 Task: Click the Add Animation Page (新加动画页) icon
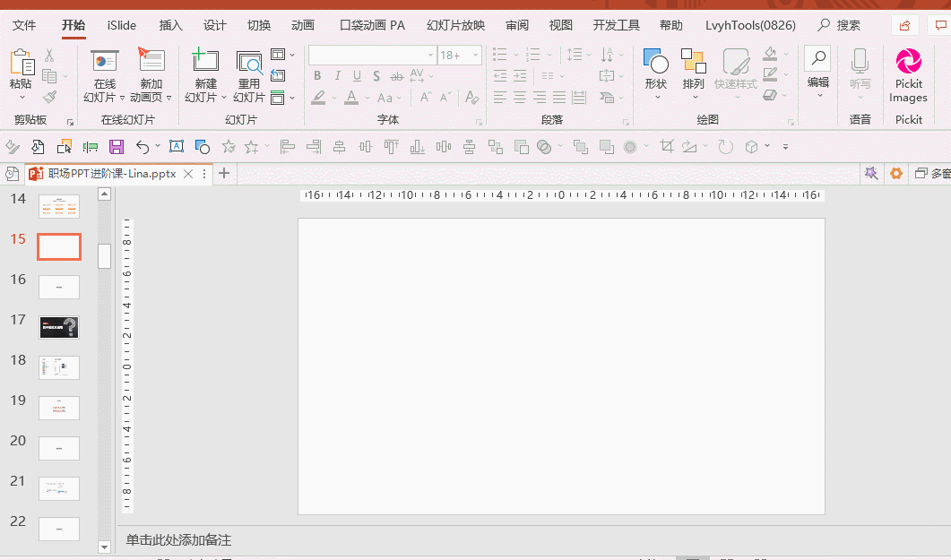151,60
